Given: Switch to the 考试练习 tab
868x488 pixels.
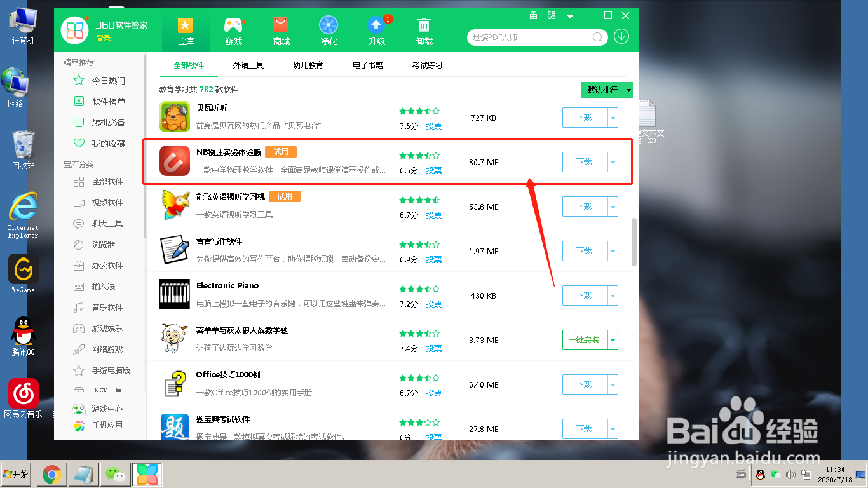Looking at the screenshot, I should click(x=427, y=65).
